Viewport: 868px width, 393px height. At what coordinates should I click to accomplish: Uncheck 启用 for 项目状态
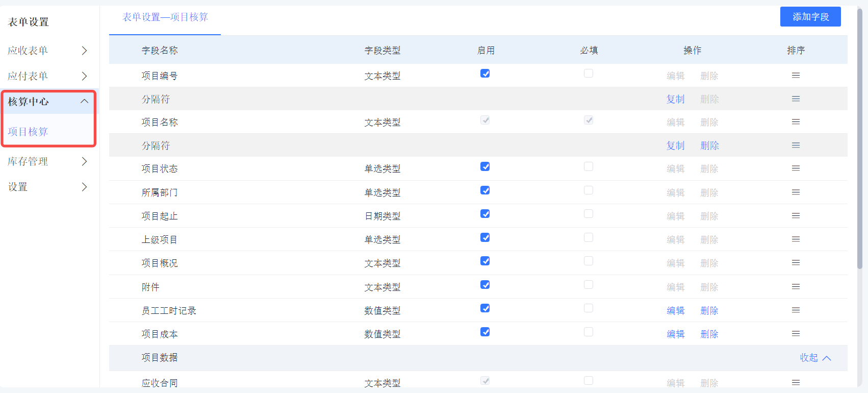click(x=485, y=166)
